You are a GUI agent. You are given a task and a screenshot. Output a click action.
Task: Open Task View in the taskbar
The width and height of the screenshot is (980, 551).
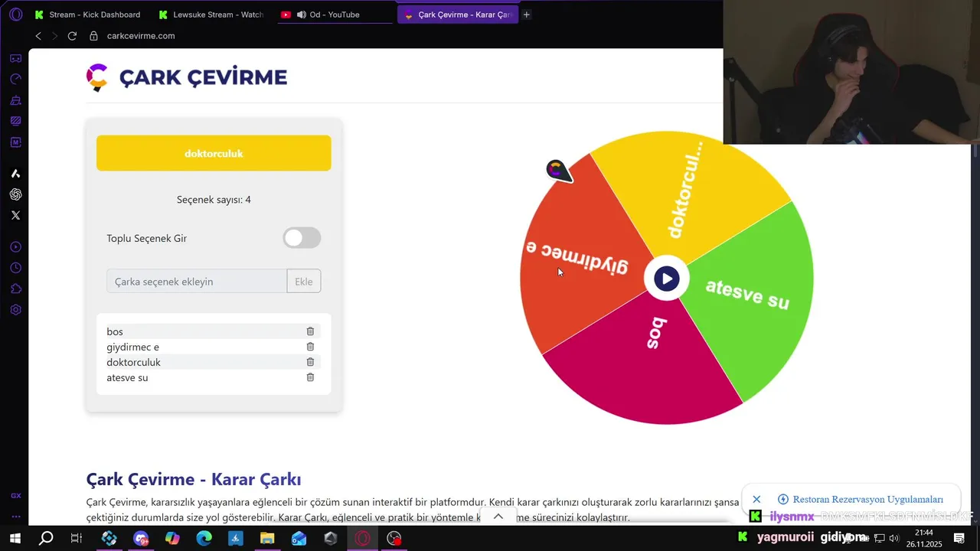[x=76, y=538]
